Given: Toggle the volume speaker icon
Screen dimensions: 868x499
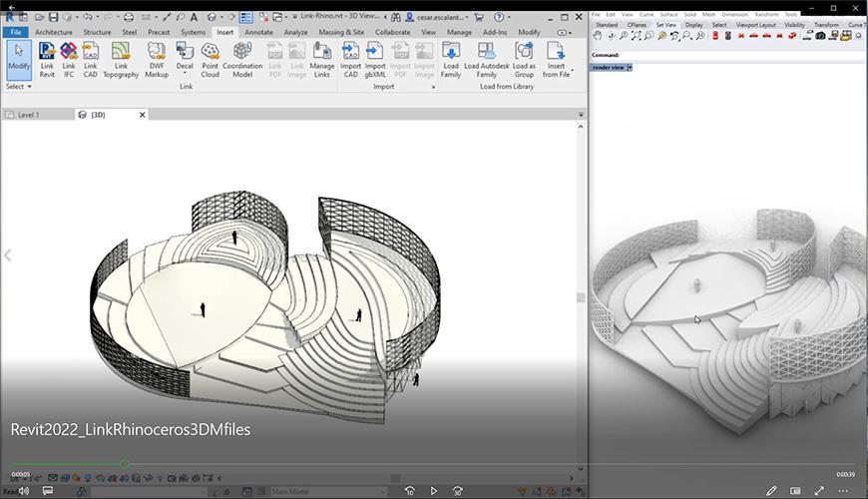Looking at the screenshot, I should (x=24, y=491).
